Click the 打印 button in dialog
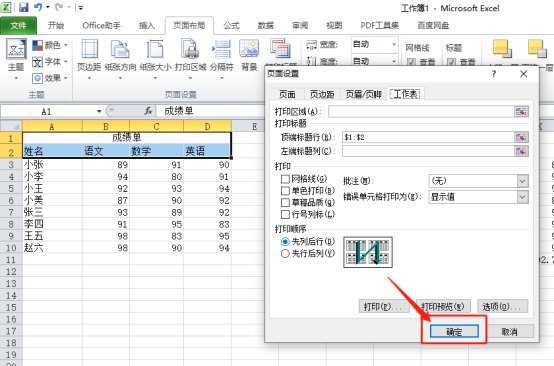 pos(384,306)
